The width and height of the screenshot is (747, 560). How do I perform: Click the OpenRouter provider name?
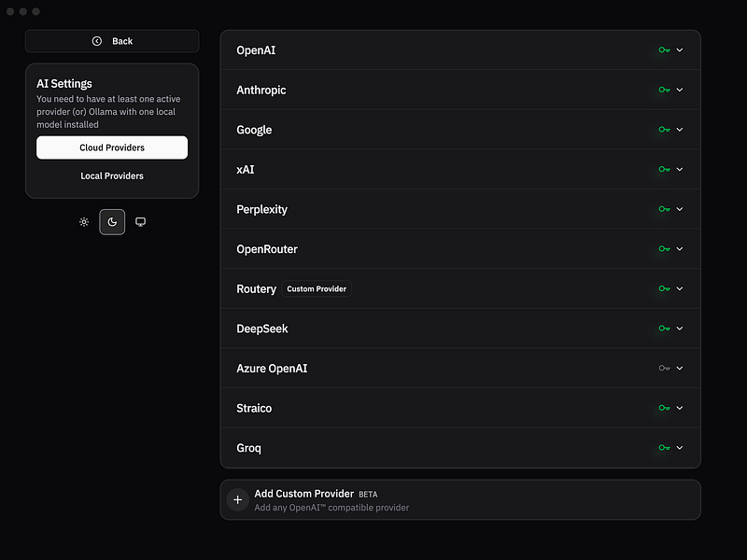pos(267,249)
